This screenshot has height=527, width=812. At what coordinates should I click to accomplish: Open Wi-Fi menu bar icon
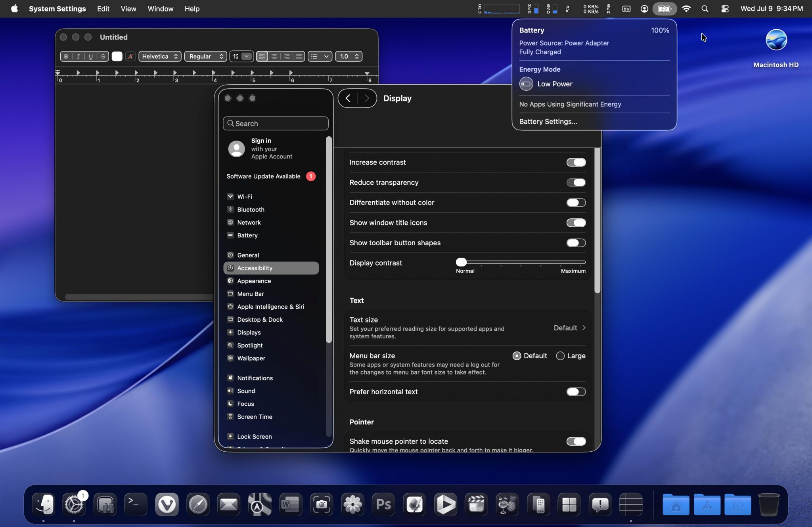(686, 9)
